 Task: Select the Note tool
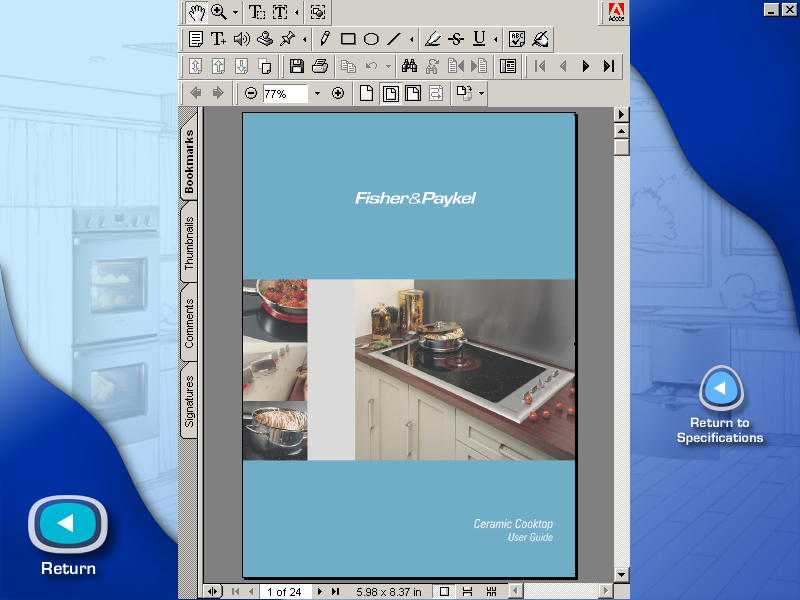196,39
